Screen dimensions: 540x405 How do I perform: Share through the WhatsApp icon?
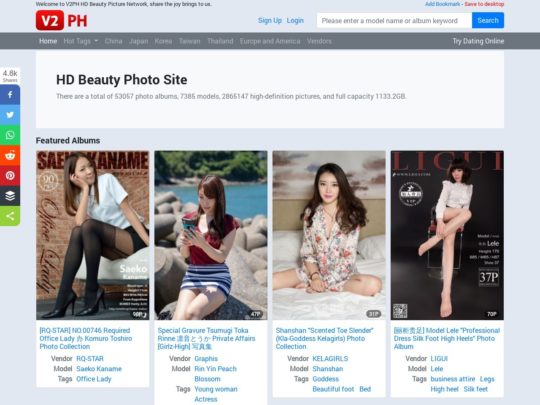(x=10, y=135)
